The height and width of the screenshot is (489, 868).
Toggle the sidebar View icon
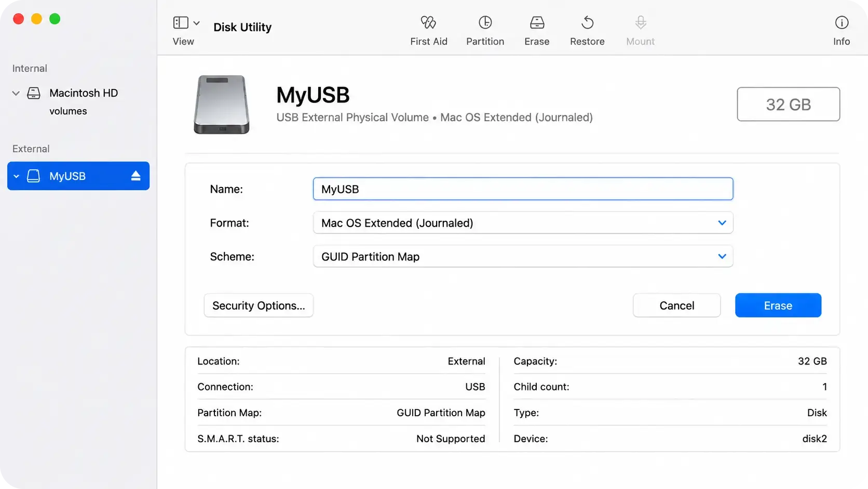click(181, 22)
